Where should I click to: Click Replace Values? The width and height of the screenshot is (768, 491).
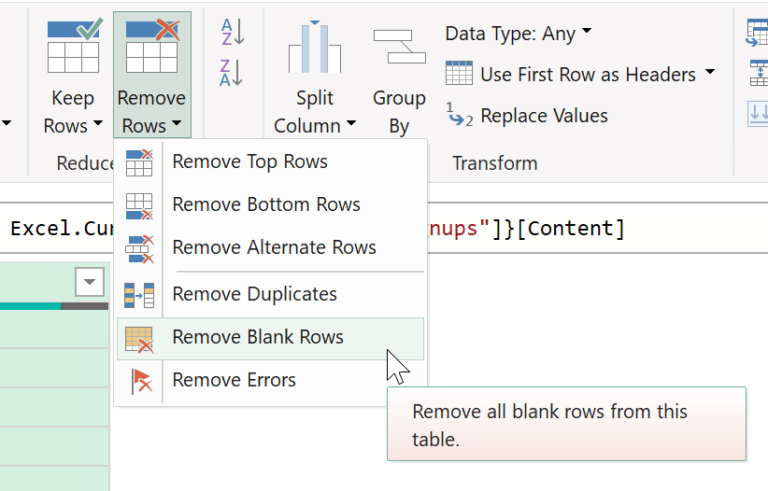[544, 116]
